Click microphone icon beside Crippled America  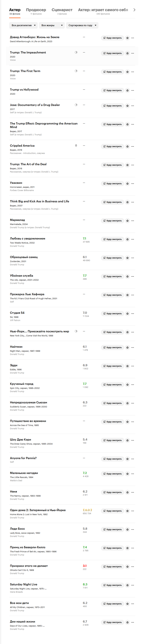(76, 145)
